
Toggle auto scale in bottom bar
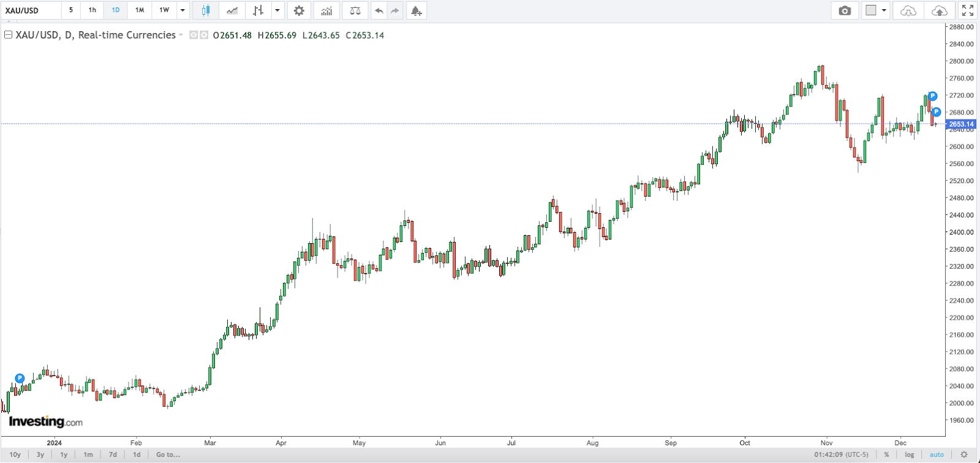point(937,454)
